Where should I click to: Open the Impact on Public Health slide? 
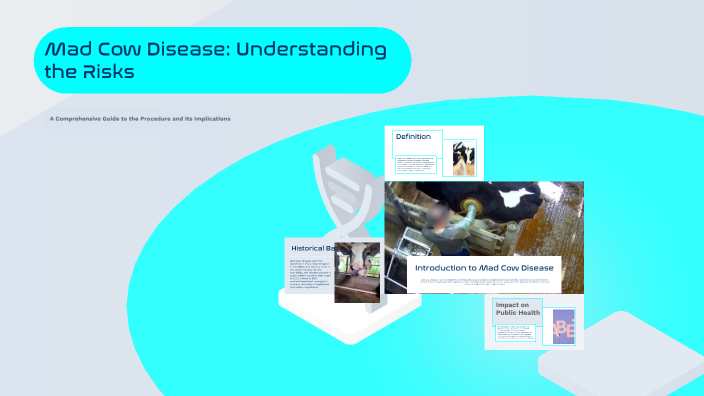[534, 322]
